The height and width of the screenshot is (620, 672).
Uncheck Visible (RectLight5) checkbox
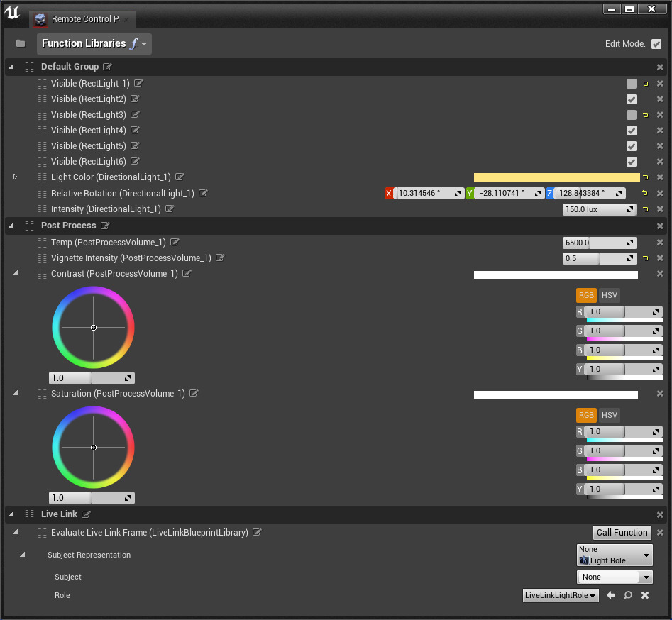point(632,146)
